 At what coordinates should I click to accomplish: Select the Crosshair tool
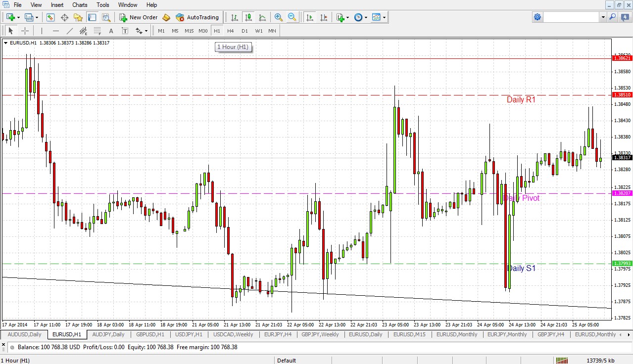[25, 31]
